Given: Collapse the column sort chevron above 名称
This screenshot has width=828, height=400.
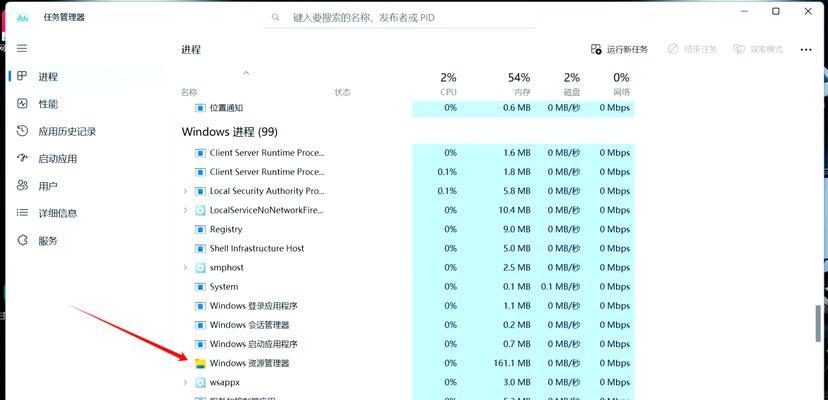Looking at the screenshot, I should tap(246, 73).
